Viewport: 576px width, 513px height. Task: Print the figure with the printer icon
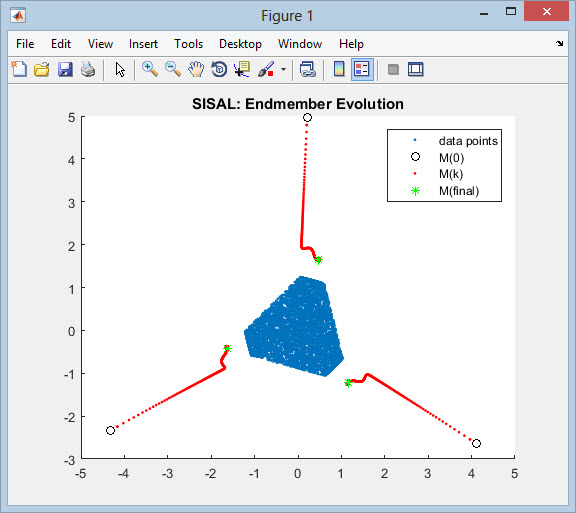(88, 69)
